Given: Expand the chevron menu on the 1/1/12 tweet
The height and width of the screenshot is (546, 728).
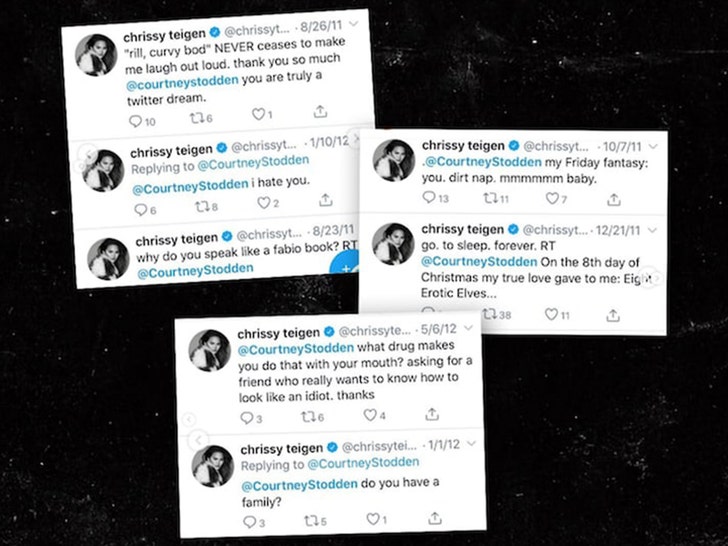Looking at the screenshot, I should pyautogui.click(x=471, y=443).
